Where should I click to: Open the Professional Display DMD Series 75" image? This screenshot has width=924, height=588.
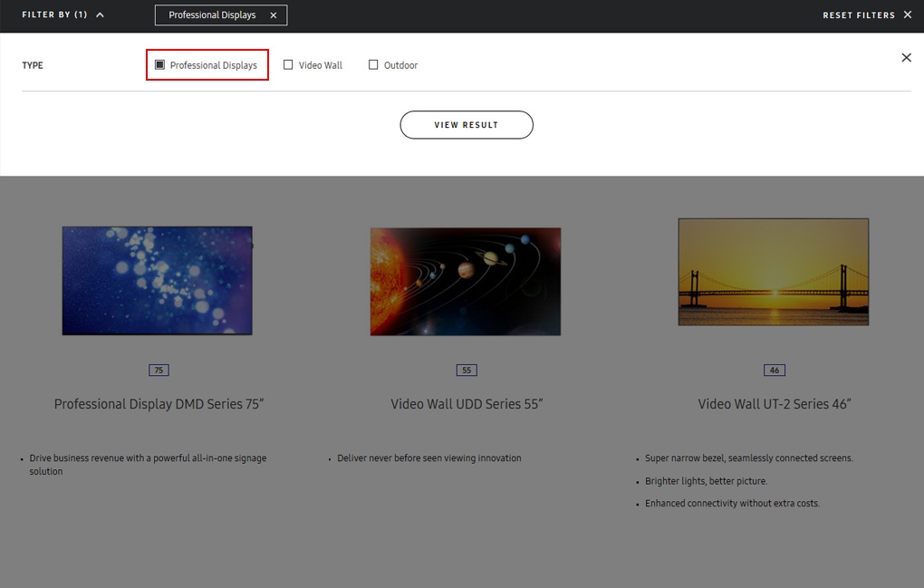tap(158, 281)
